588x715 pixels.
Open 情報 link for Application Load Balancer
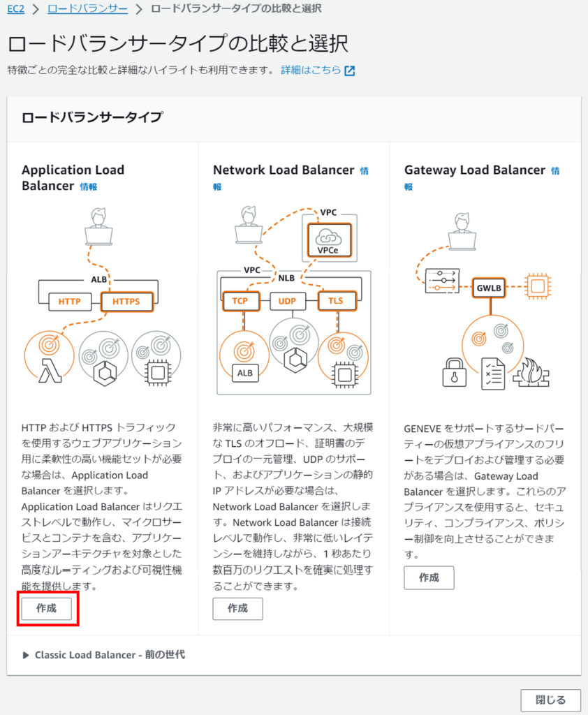coord(89,186)
